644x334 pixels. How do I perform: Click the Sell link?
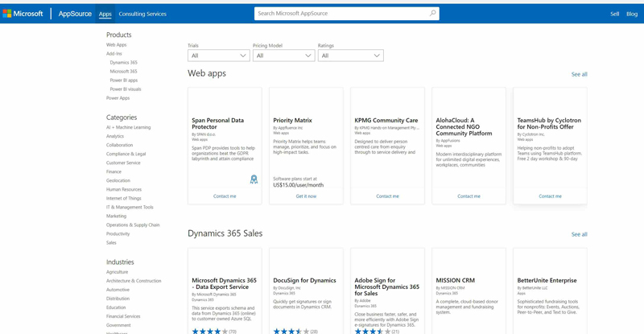coord(614,14)
